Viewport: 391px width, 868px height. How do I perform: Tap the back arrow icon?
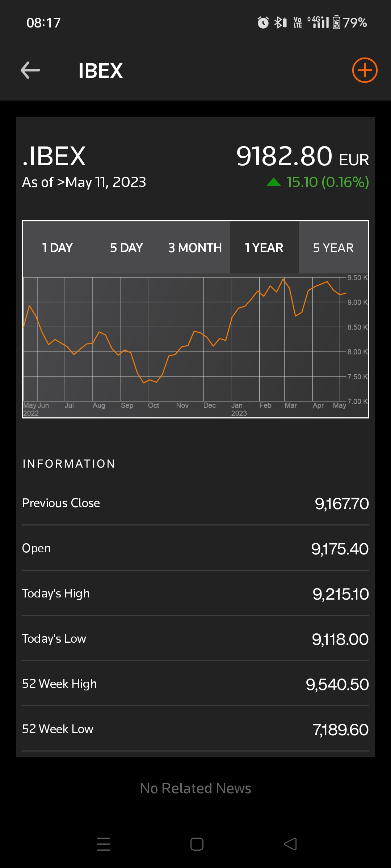click(x=30, y=70)
